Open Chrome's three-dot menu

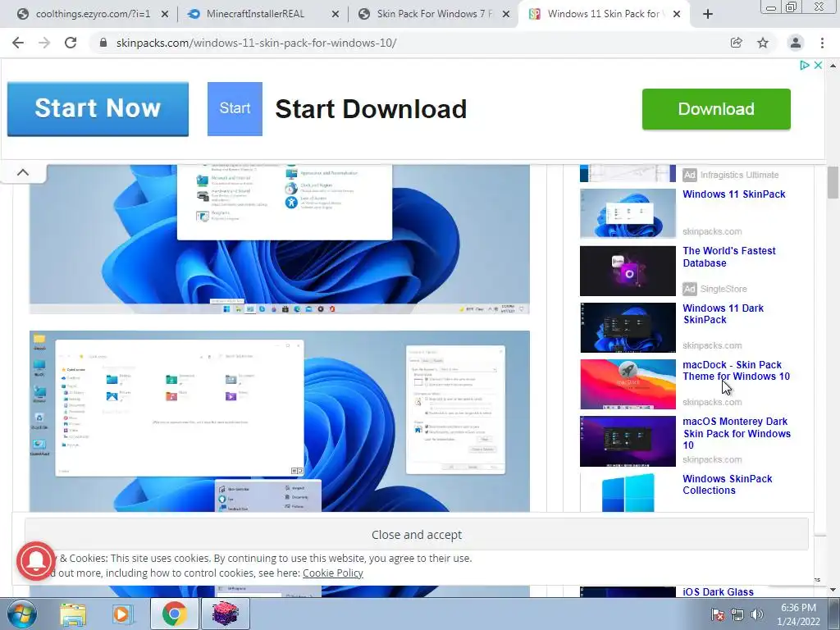[822, 43]
